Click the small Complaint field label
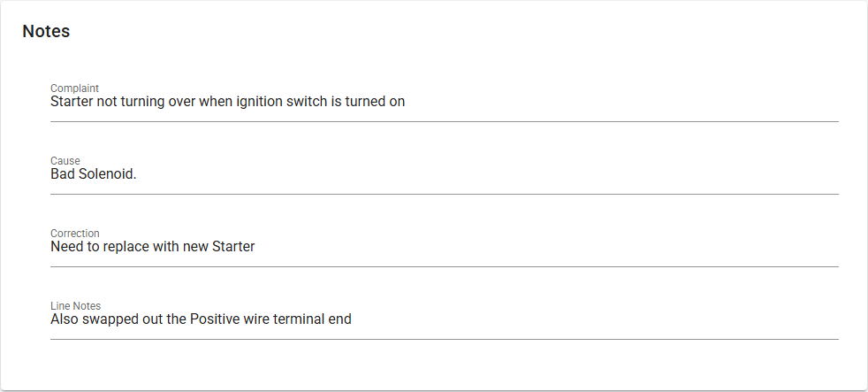The image size is (868, 392). 74,88
